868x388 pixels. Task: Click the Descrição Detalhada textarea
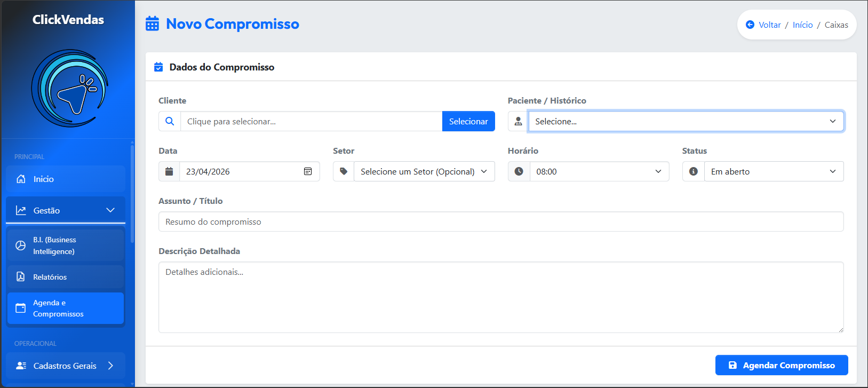(501, 297)
